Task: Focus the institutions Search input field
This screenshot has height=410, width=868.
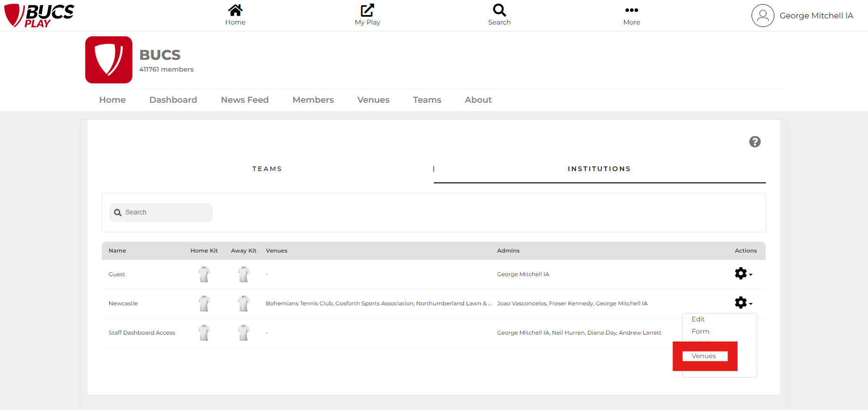Action: (161, 213)
